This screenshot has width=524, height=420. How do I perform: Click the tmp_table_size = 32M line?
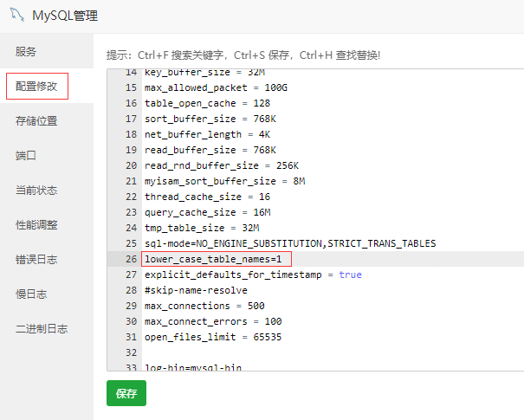tap(202, 228)
